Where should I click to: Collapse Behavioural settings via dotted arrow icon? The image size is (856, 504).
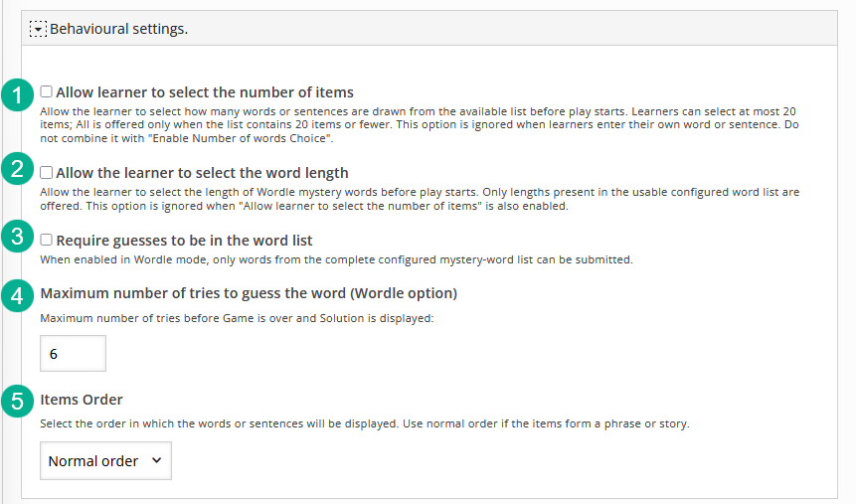pyautogui.click(x=38, y=29)
